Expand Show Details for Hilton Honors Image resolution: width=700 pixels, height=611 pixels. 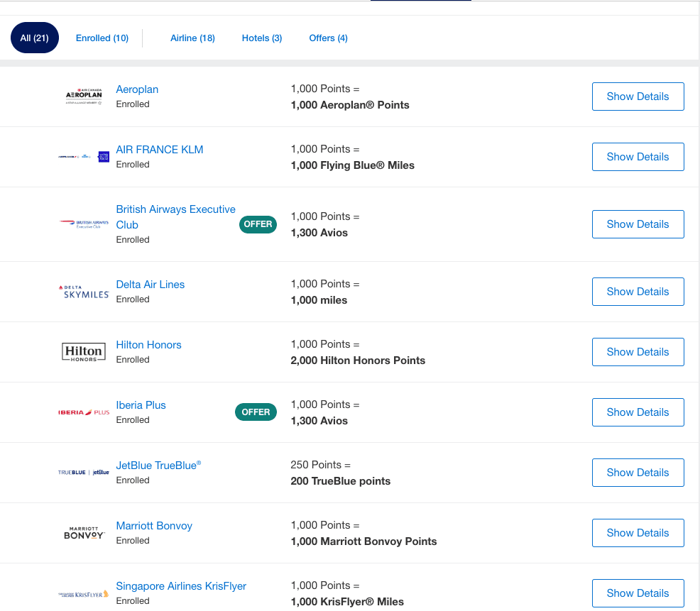click(x=638, y=352)
